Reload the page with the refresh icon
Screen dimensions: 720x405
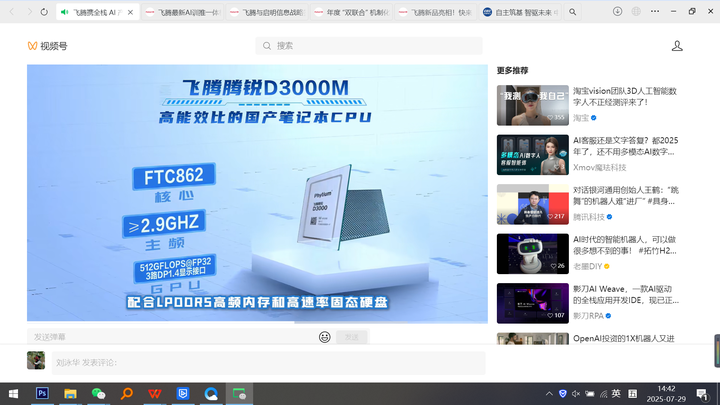[44, 12]
